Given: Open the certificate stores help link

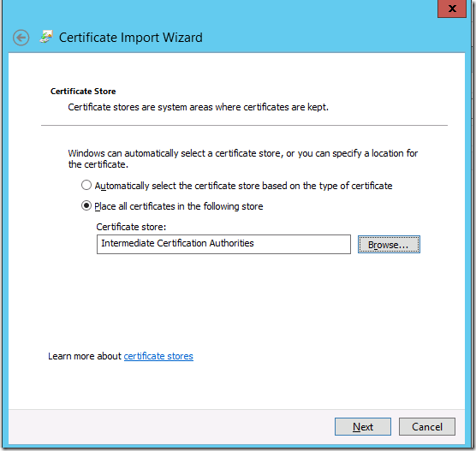Looking at the screenshot, I should (x=158, y=356).
